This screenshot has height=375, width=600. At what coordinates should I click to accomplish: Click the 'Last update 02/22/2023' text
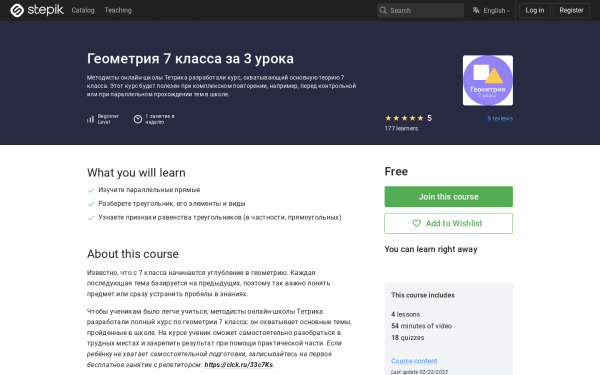pyautogui.click(x=419, y=372)
